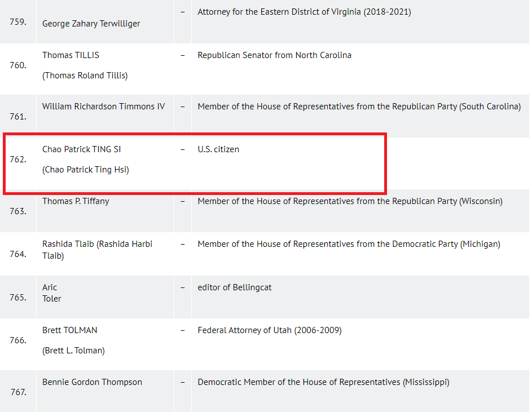Select the 'U.S. citizen' description
Image resolution: width=532 pixels, height=412 pixels.
[x=218, y=149]
